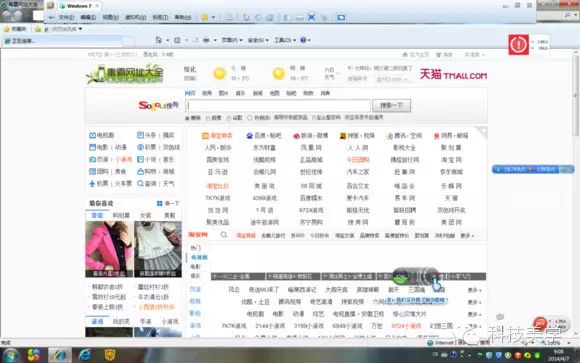
Task: Click the Sohu icon beside 搜狐·视频
Action: pyautogui.click(x=343, y=136)
